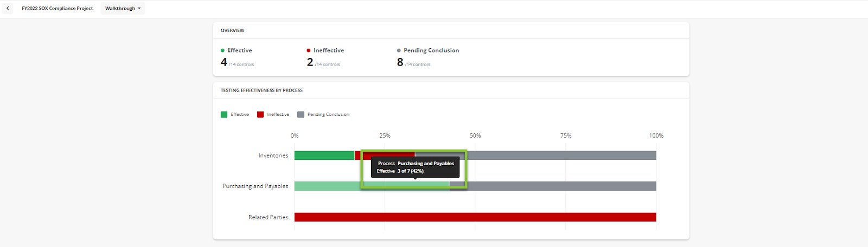
Task: Click the Purchasing and Payables process label
Action: point(256,186)
